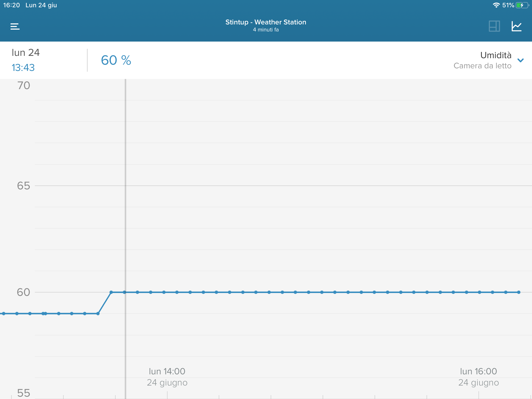Screen dimensions: 532x399
Task: Tap the 65 y-axis label
Action: [x=23, y=186]
